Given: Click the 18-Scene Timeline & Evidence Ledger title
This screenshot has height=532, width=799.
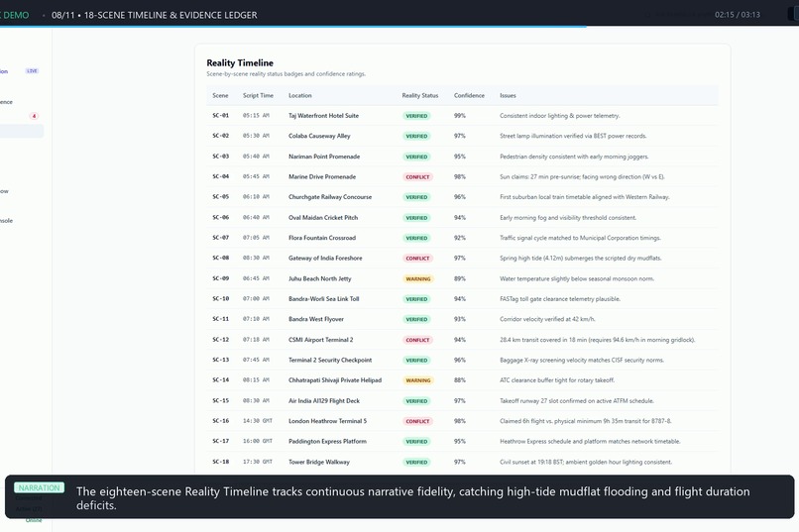Looking at the screenshot, I should click(x=171, y=15).
